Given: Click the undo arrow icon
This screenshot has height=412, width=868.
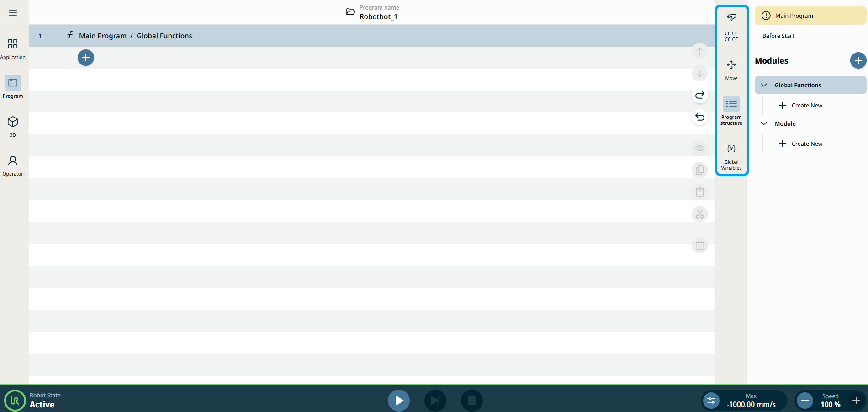Looking at the screenshot, I should 699,117.
